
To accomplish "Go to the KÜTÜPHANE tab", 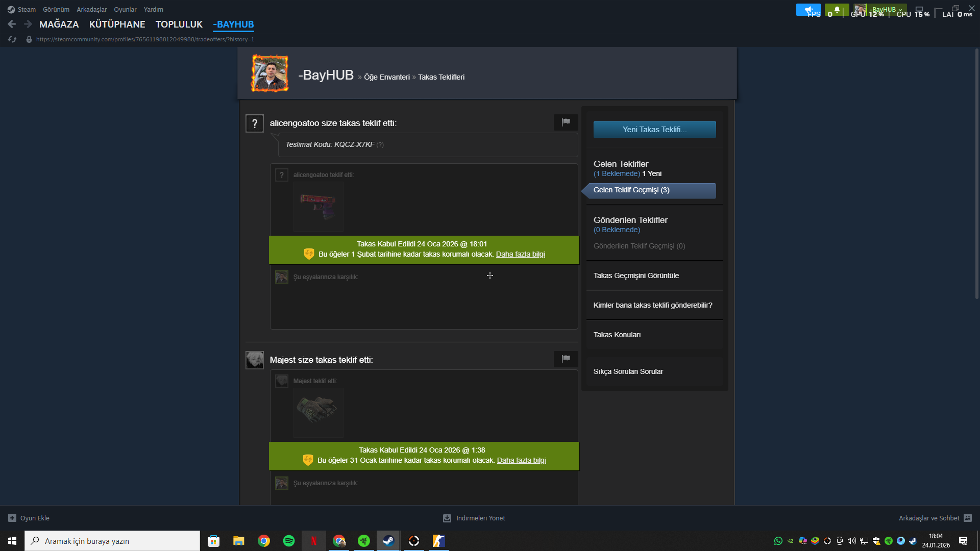I will pos(117,24).
